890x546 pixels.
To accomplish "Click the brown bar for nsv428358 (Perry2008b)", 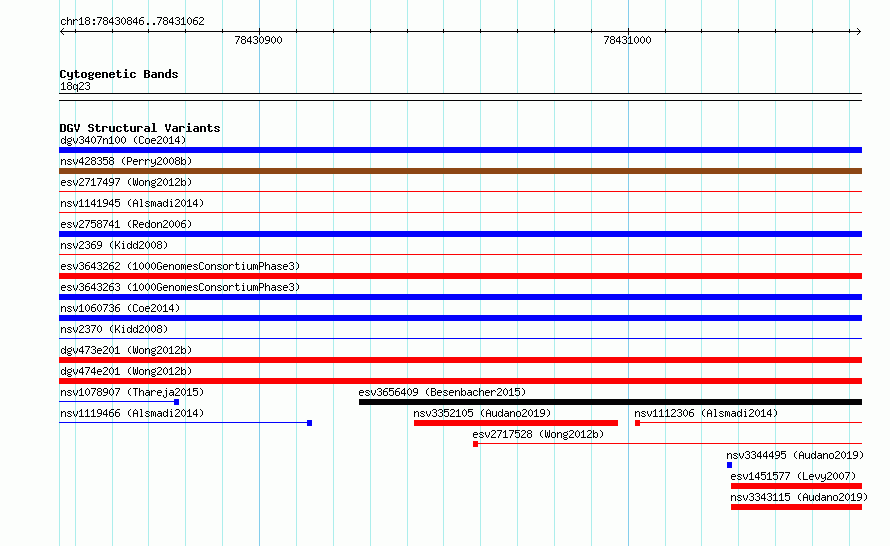I will pos(460,171).
